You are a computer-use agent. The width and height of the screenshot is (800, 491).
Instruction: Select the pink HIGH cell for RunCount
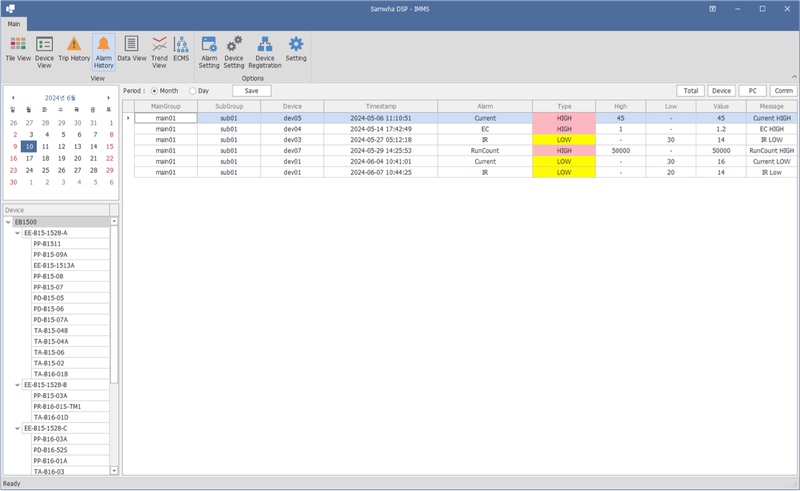coord(564,151)
